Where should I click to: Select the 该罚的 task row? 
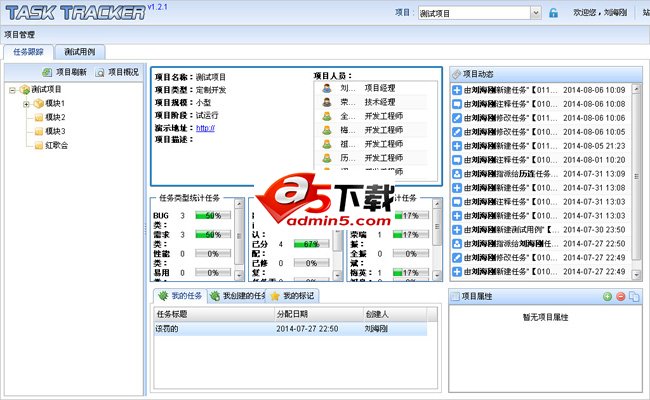[291, 329]
